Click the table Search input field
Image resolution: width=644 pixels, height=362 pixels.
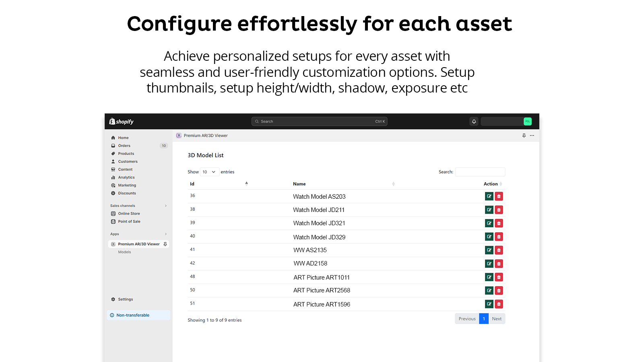click(480, 172)
